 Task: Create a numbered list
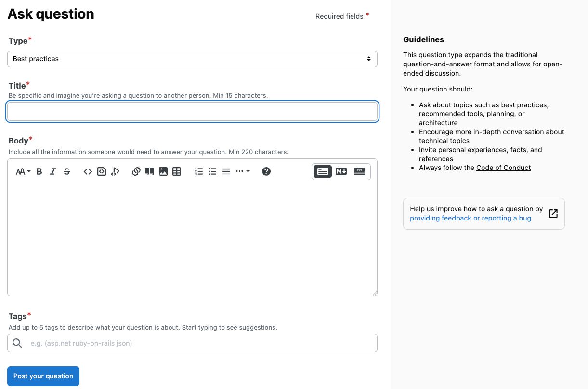point(199,171)
